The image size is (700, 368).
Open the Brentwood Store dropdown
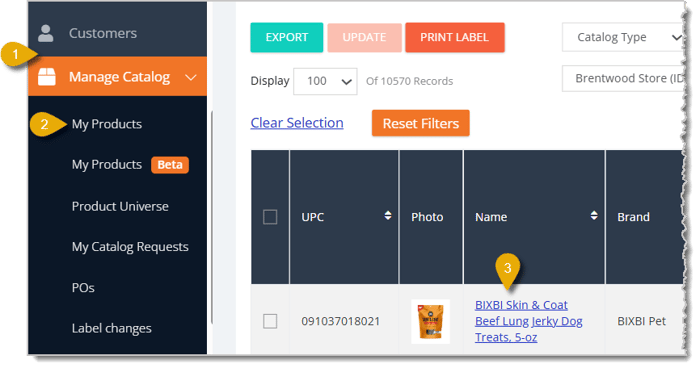pyautogui.click(x=623, y=79)
